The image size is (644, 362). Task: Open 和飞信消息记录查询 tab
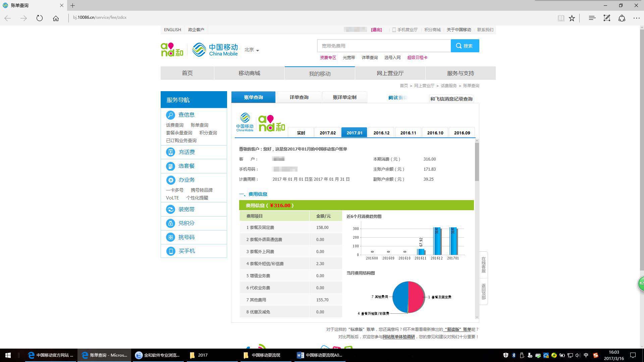(x=451, y=99)
